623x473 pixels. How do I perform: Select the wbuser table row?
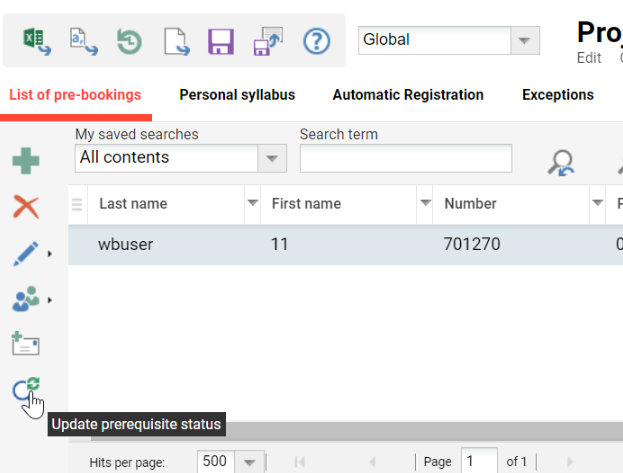340,244
